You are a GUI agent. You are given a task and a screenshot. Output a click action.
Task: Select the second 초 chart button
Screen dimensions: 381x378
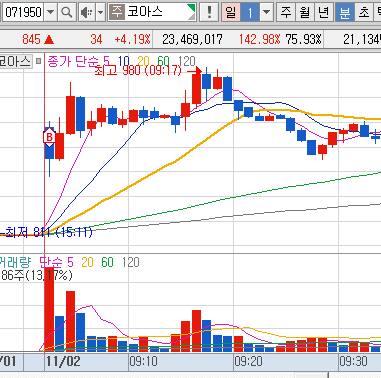pos(364,12)
